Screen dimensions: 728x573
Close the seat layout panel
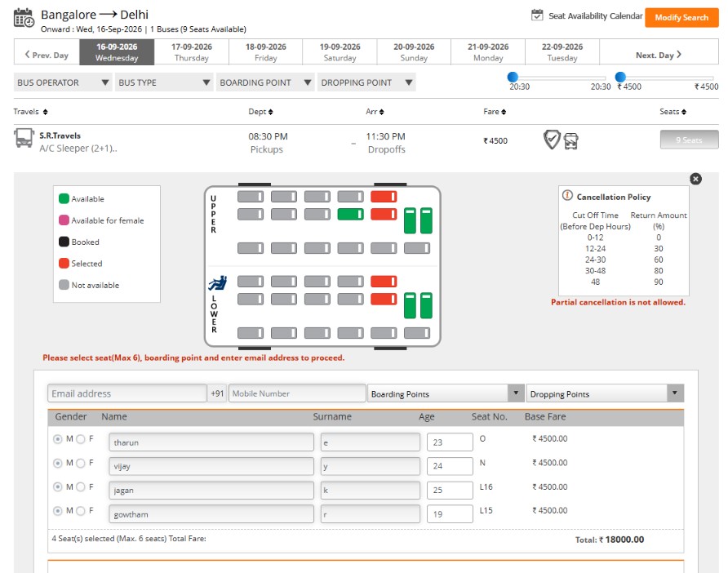(695, 179)
